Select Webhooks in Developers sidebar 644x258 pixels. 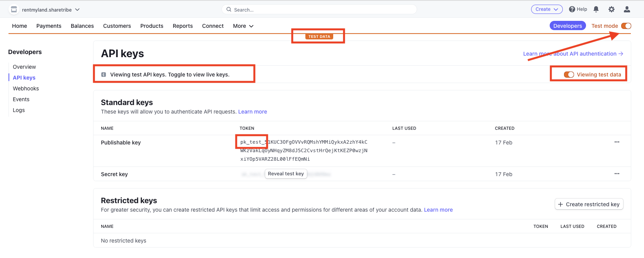click(26, 88)
